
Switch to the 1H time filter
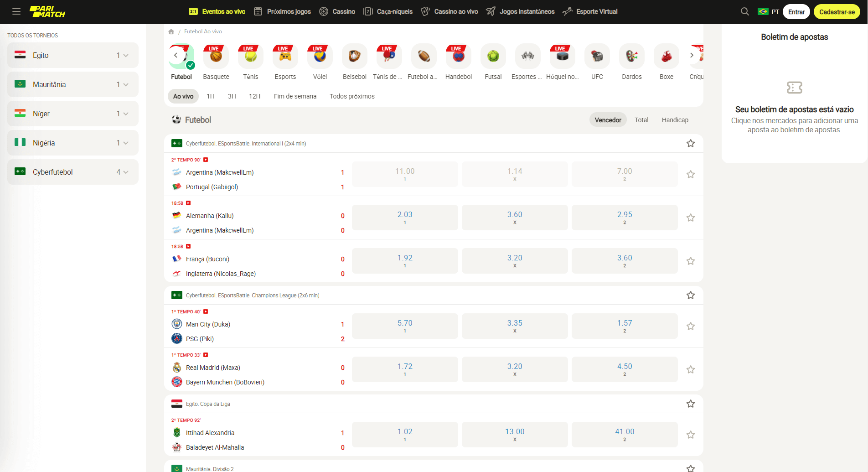coord(211,96)
